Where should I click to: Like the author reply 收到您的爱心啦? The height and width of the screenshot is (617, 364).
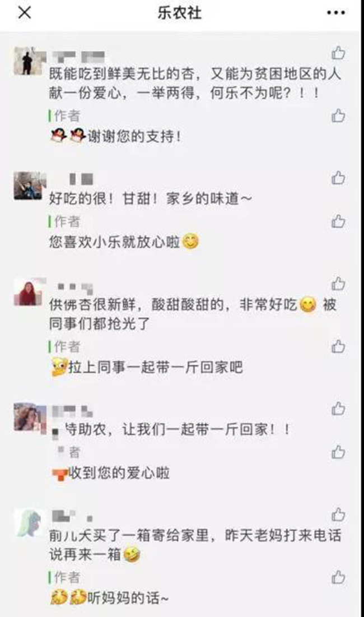point(338,452)
